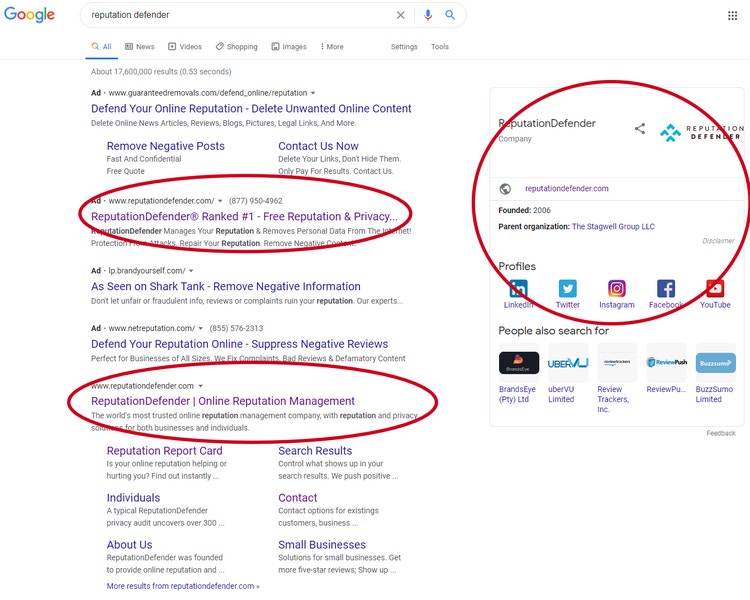750x600 pixels.
Task: Open ReputationDefender logo image in panel
Action: 702,132
